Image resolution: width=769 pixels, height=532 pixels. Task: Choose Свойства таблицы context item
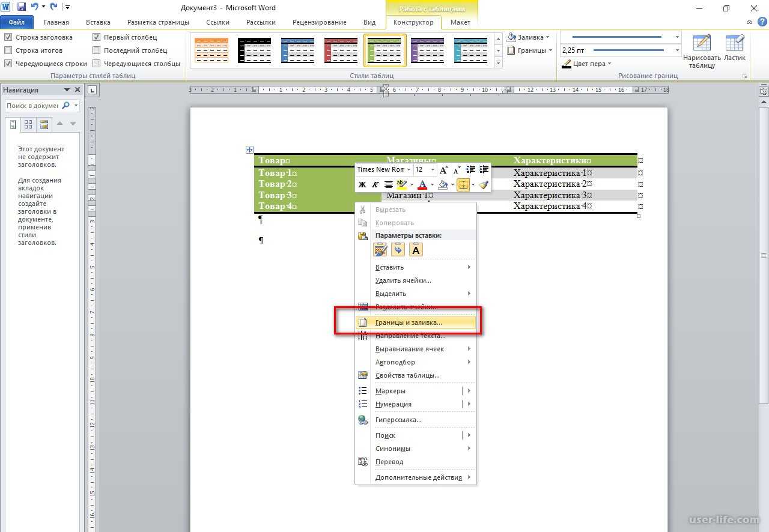point(416,375)
